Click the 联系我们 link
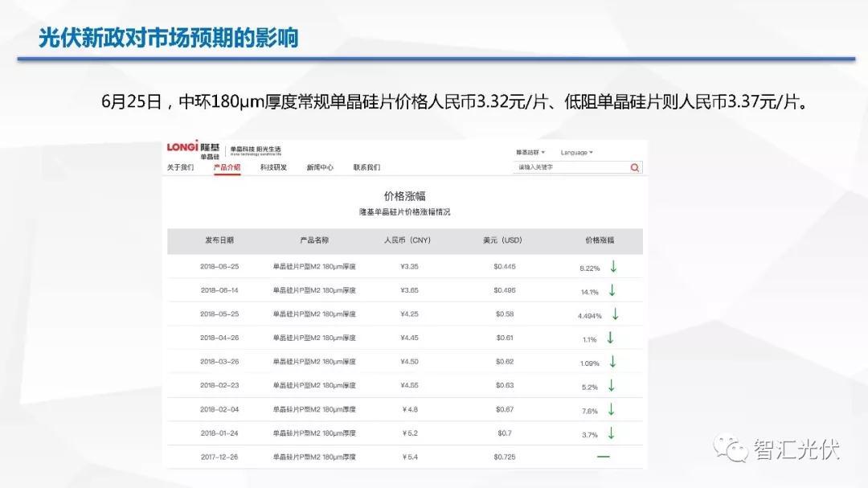The height and width of the screenshot is (488, 868). point(366,167)
